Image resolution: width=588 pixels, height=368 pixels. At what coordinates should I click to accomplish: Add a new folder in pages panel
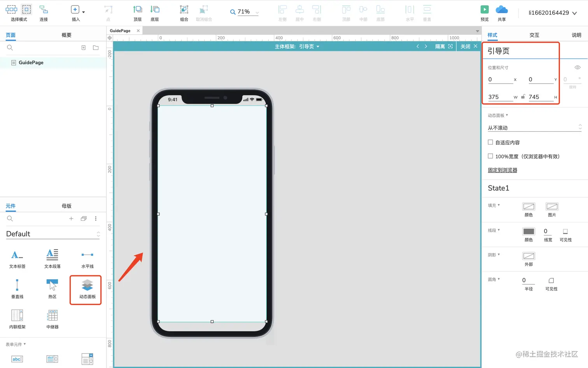click(96, 48)
